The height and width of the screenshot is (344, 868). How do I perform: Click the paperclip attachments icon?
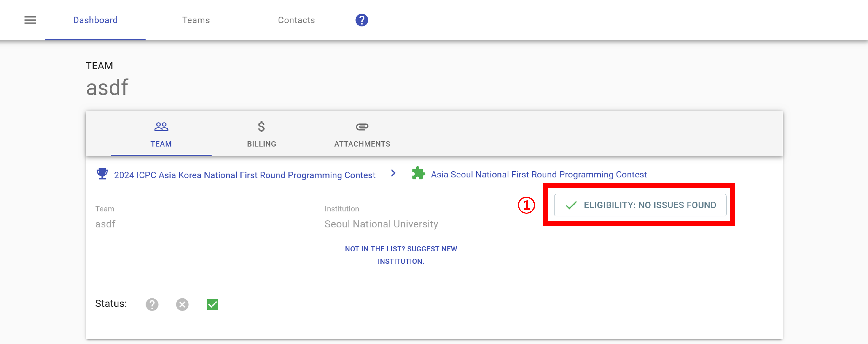point(362,127)
